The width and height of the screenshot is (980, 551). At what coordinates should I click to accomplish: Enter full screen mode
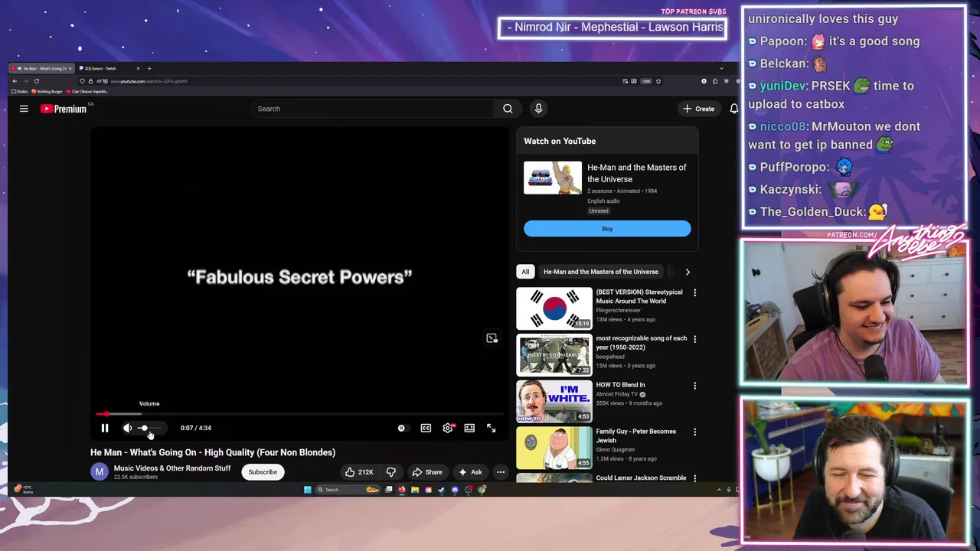(491, 428)
